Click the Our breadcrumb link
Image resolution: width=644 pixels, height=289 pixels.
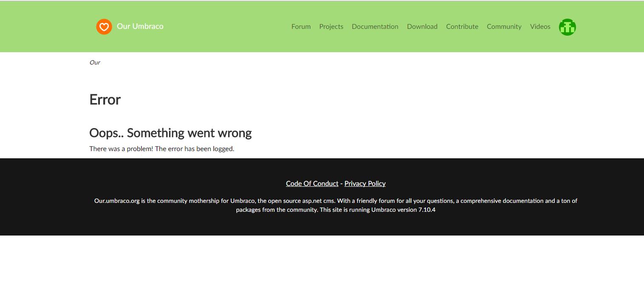click(x=95, y=62)
